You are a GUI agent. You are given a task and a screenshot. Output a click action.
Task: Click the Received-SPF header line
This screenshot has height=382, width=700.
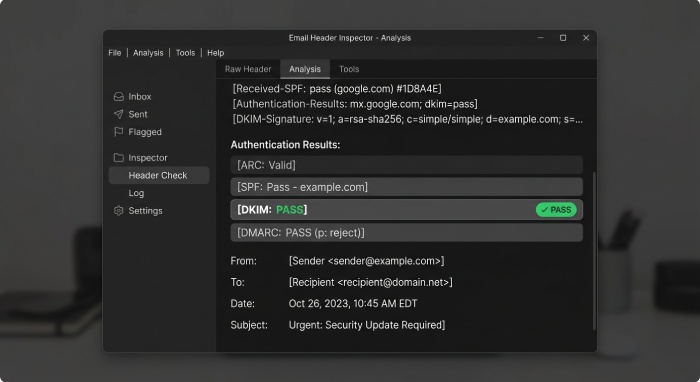pyautogui.click(x=337, y=89)
